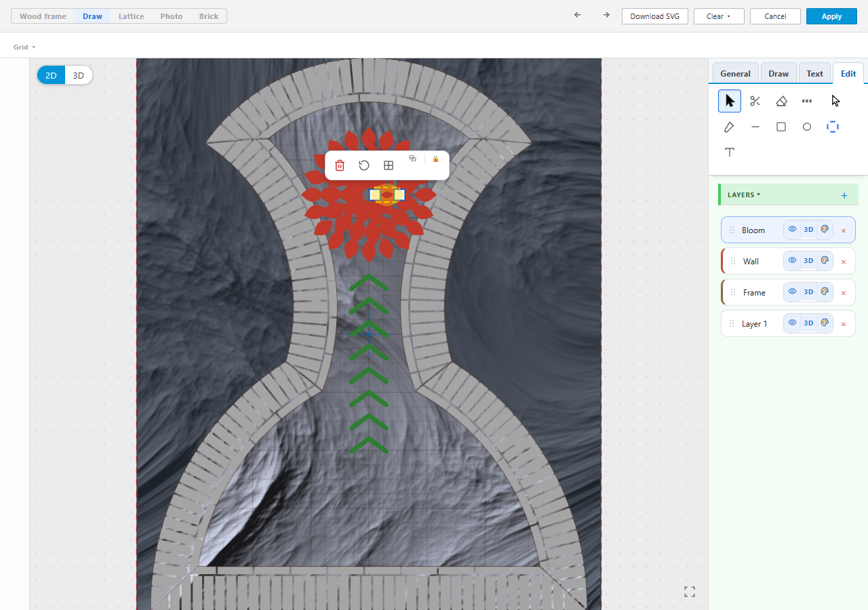Click the Download SVG button
This screenshot has width=868, height=610.
pyautogui.click(x=655, y=16)
